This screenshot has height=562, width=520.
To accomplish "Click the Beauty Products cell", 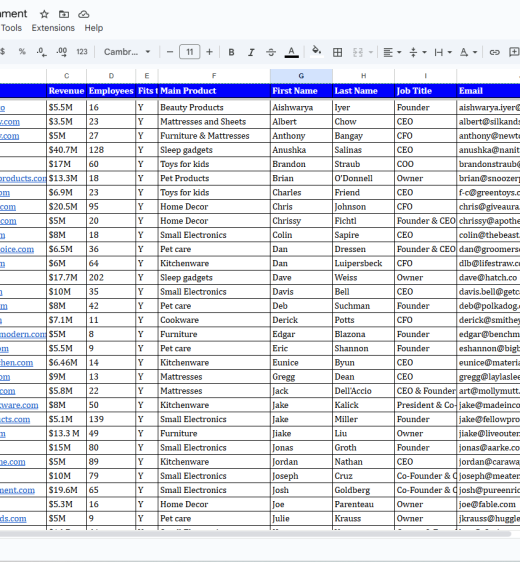I will coord(214,108).
